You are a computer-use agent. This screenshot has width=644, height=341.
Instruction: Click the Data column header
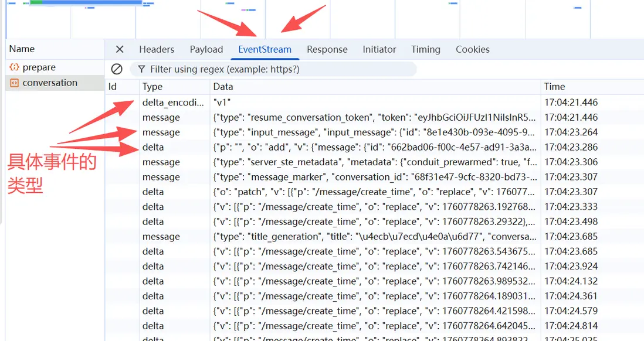click(x=223, y=87)
